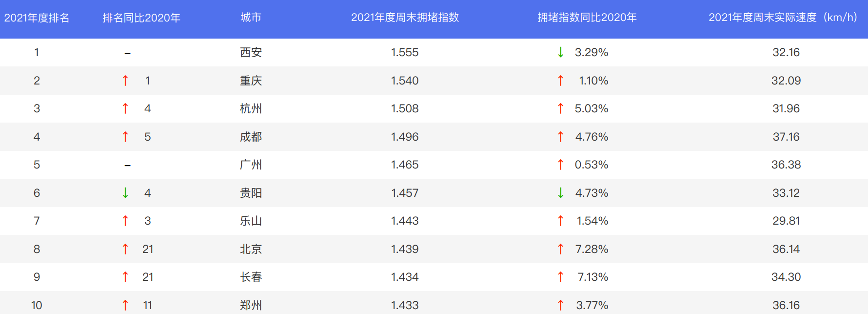868x314 pixels.
Task: Click the 拥堵指数同比2020年 column header
Action: point(587,18)
